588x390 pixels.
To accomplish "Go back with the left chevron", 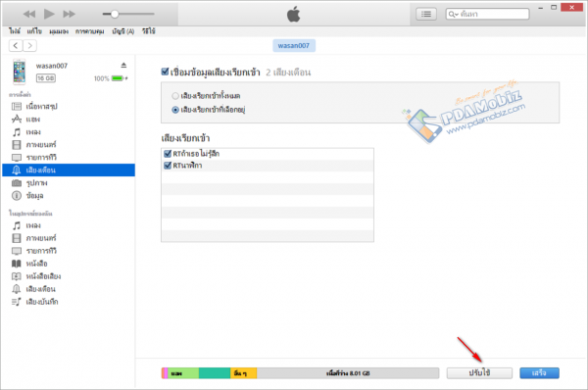I will (16, 46).
